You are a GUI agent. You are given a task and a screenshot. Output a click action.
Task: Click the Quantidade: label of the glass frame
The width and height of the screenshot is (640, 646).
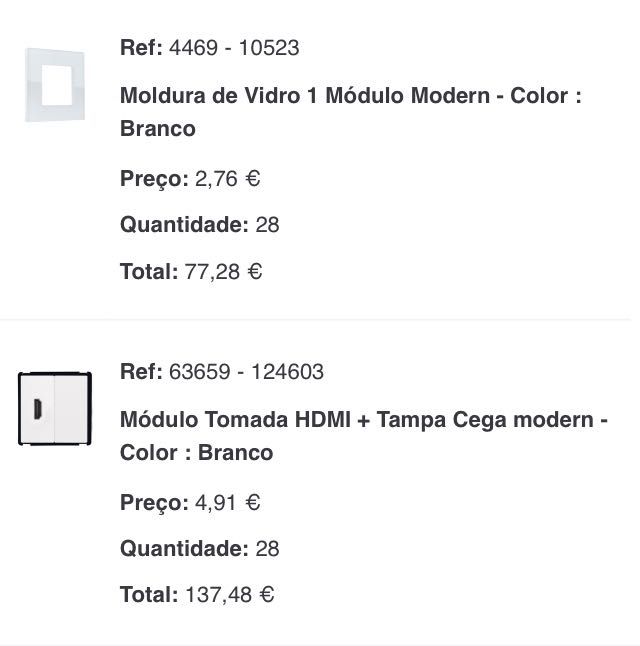(x=184, y=225)
